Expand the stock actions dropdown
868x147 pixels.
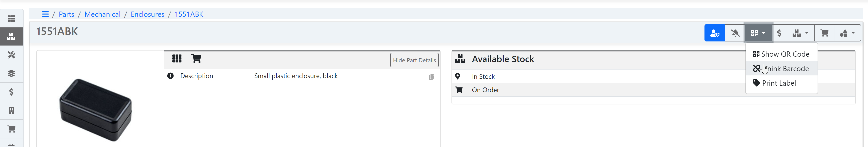point(800,33)
